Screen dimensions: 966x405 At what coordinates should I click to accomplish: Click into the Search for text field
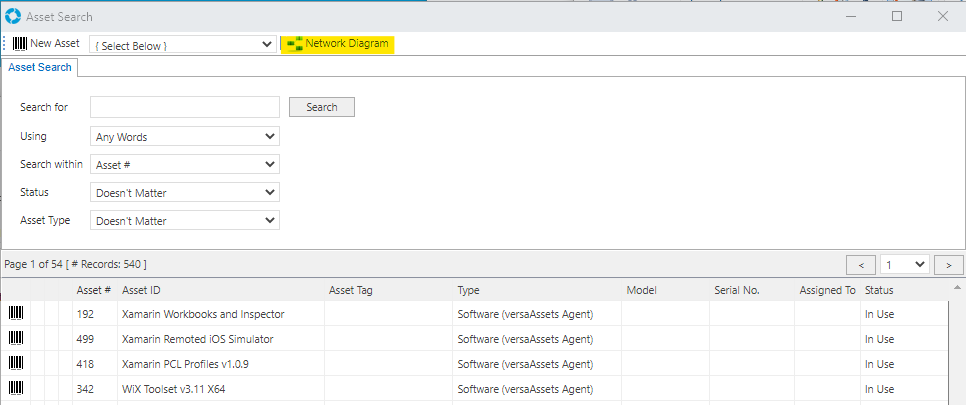(184, 107)
